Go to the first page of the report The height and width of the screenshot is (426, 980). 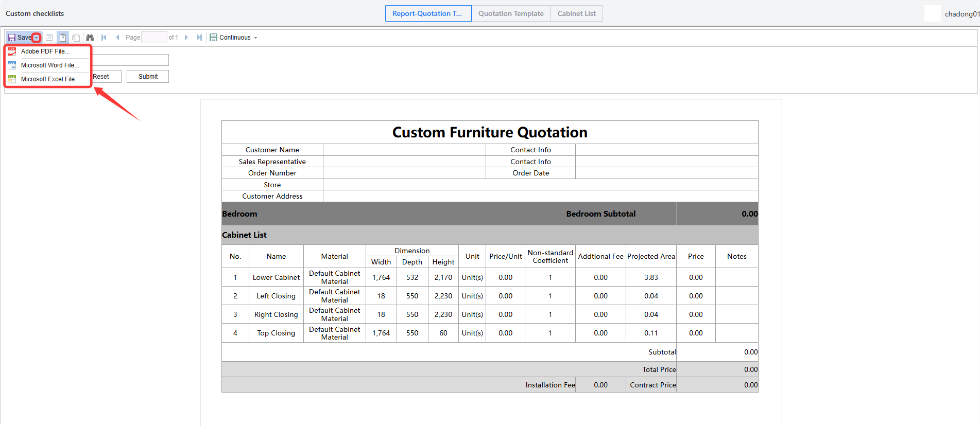point(104,38)
